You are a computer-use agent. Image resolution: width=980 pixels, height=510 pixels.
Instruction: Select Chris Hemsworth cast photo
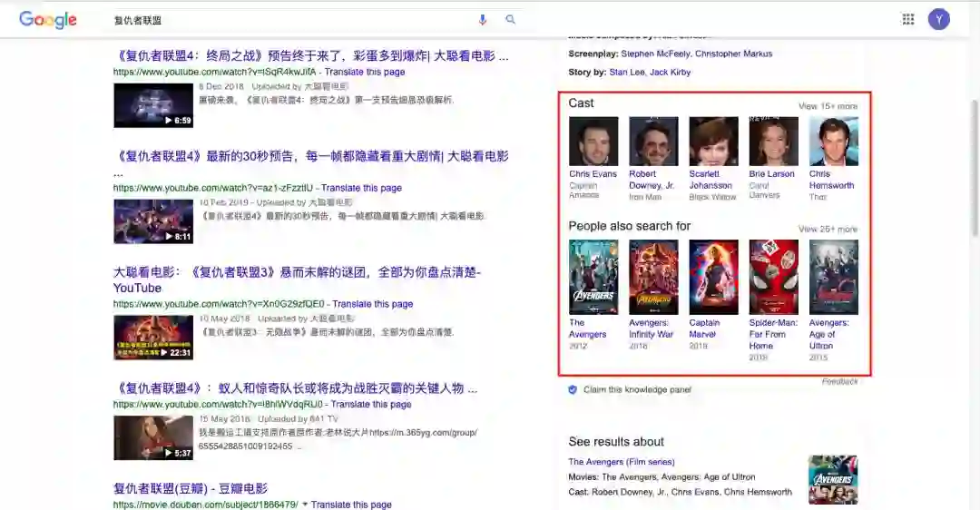click(x=834, y=142)
